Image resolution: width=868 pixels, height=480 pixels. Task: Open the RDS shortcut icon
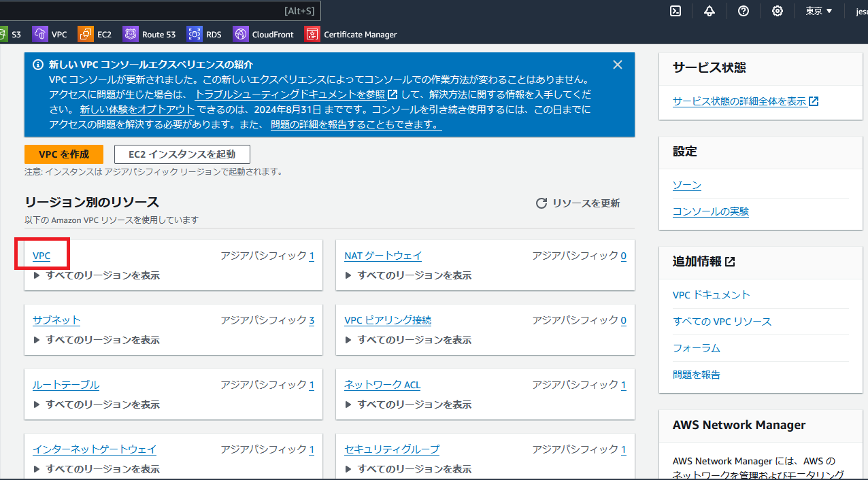point(195,34)
